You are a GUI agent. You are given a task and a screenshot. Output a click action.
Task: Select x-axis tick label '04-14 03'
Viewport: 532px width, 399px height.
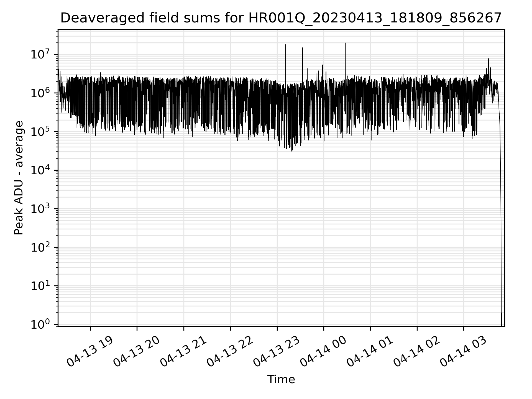click(464, 352)
